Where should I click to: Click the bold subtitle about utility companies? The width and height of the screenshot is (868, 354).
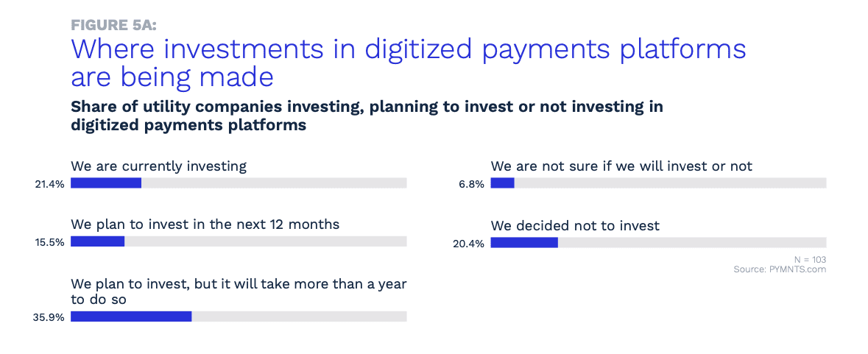(x=367, y=116)
